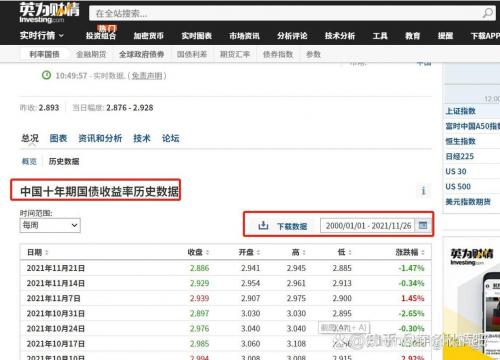Screen dimensions: 500x360
Task: Sort table by 收盘 column arrows
Action: 207,253
